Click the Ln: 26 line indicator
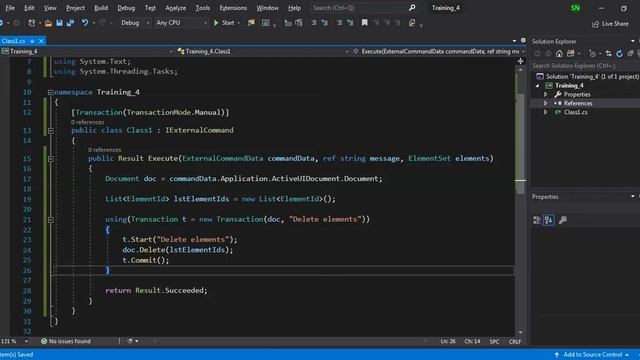Image resolution: width=640 pixels, height=360 pixels. click(x=448, y=341)
